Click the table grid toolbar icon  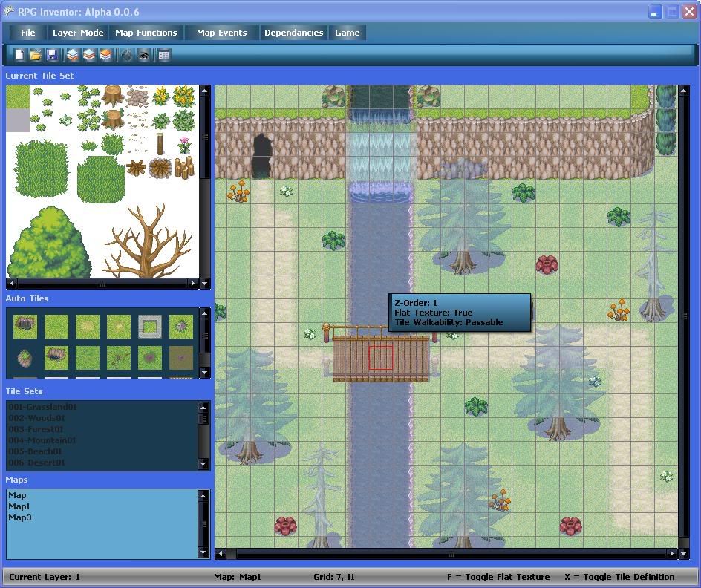(x=164, y=55)
